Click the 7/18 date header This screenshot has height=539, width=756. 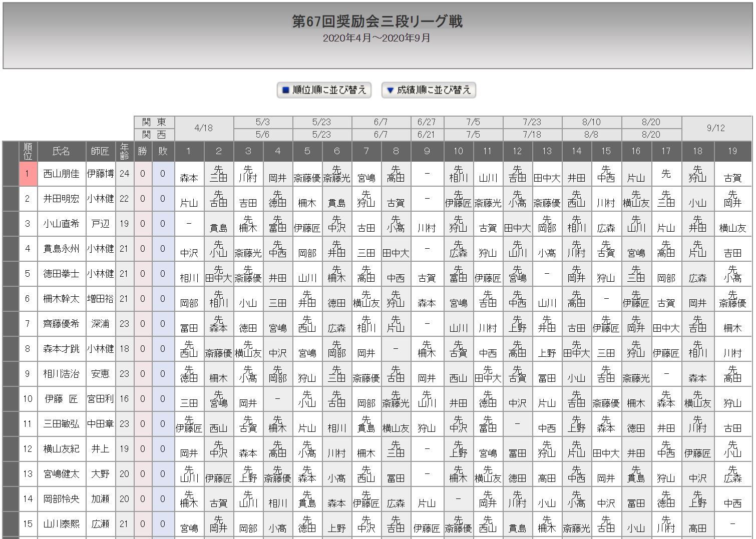pos(532,135)
